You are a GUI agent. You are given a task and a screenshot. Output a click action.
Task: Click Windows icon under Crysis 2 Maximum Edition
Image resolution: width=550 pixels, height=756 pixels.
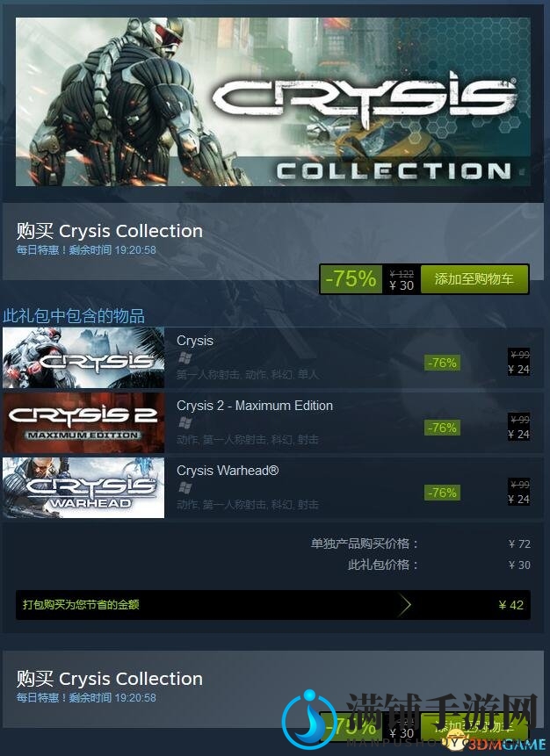pyautogui.click(x=185, y=423)
